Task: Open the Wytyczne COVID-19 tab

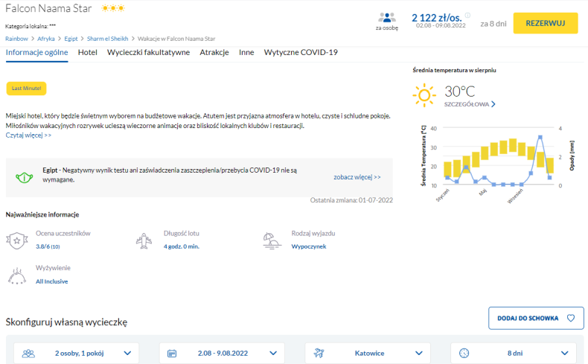Action: (x=301, y=53)
